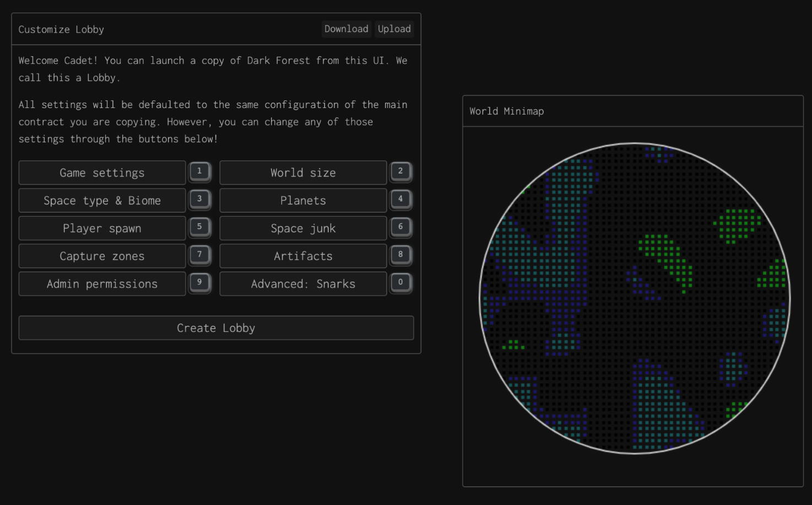This screenshot has width=812, height=505.
Task: Click the shortcut key 4 badge
Action: coord(400,199)
